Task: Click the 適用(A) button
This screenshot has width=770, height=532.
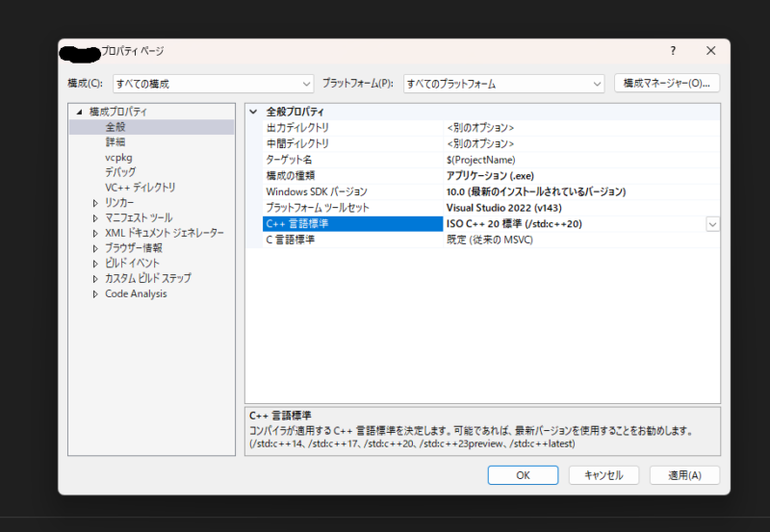Action: pos(683,475)
